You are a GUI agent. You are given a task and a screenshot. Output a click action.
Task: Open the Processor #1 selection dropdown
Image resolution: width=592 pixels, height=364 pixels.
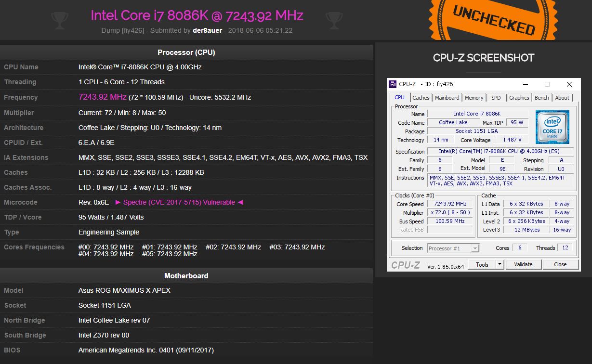coord(453,248)
